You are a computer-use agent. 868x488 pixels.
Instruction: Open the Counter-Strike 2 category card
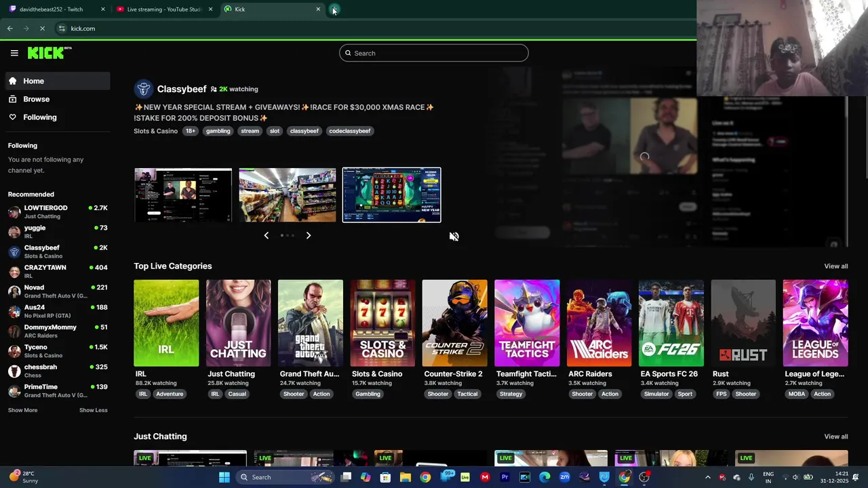pos(454,323)
